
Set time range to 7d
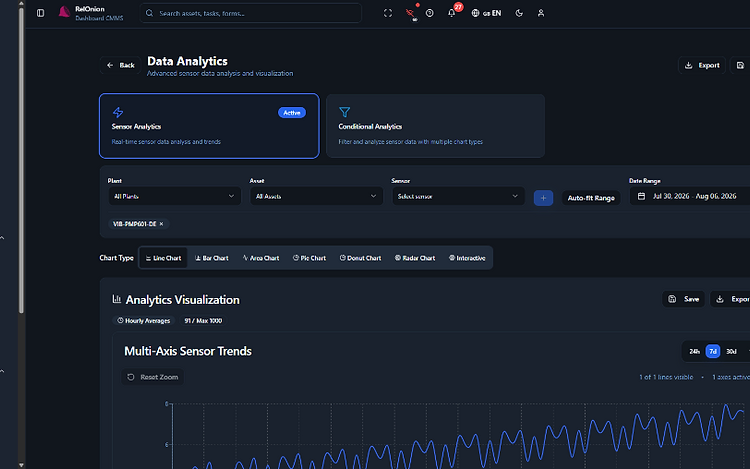click(713, 351)
